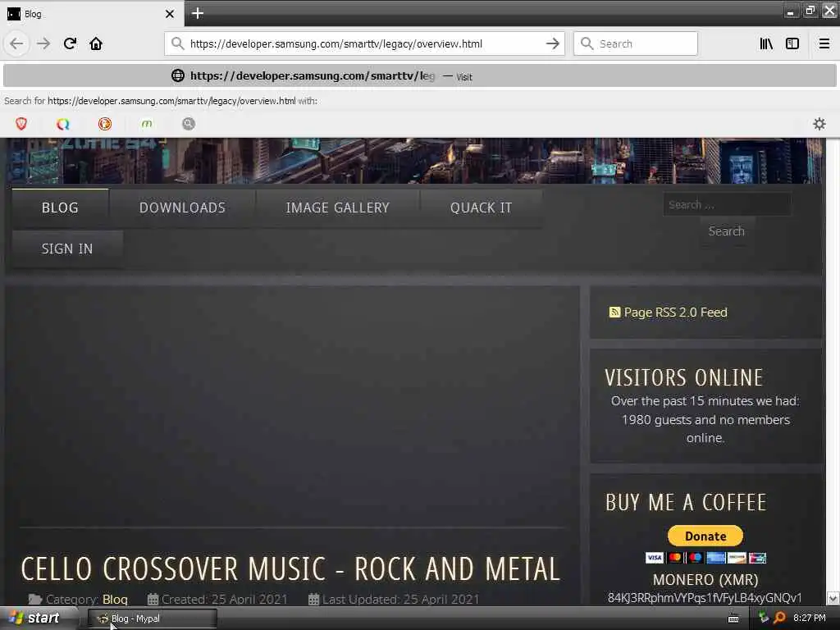Viewport: 840px width, 630px height.
Task: Click the on-screen keyboard tray icon
Action: (x=733, y=619)
